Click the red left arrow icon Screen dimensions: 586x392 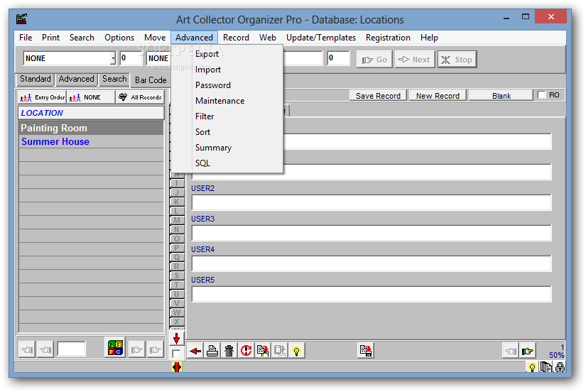click(x=195, y=351)
